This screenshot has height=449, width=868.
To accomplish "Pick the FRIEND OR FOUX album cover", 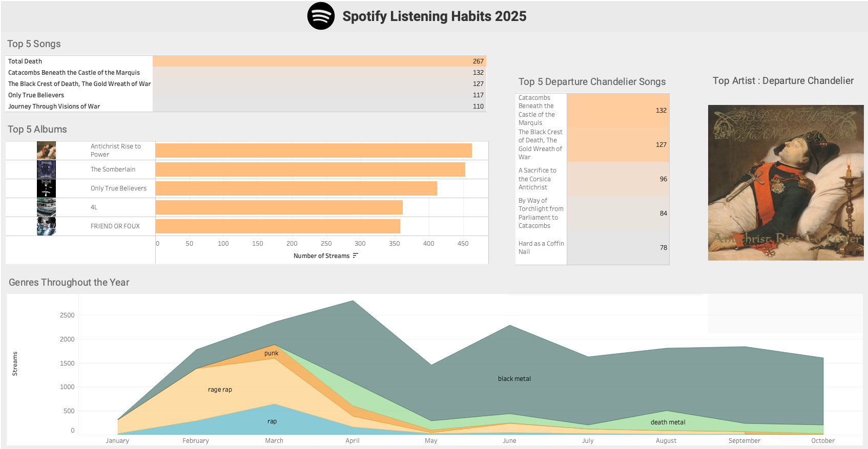I will (x=46, y=226).
